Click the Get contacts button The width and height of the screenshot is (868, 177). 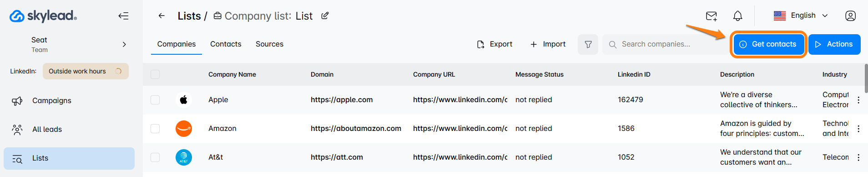768,44
